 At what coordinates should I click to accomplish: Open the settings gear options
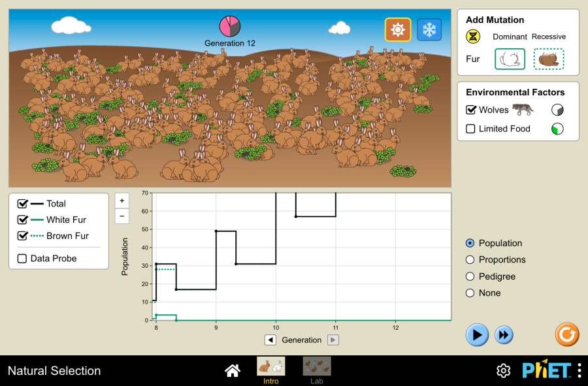click(503, 371)
